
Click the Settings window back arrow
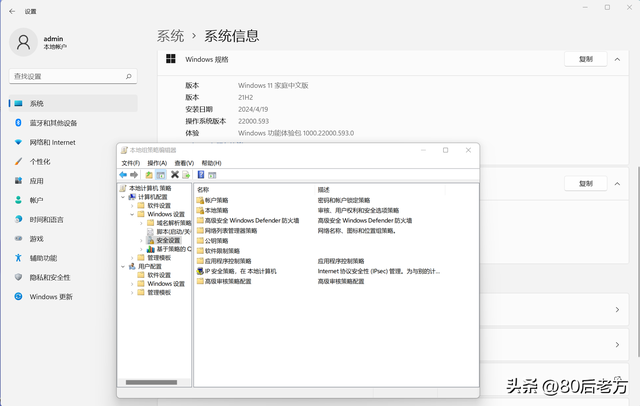pos(12,11)
